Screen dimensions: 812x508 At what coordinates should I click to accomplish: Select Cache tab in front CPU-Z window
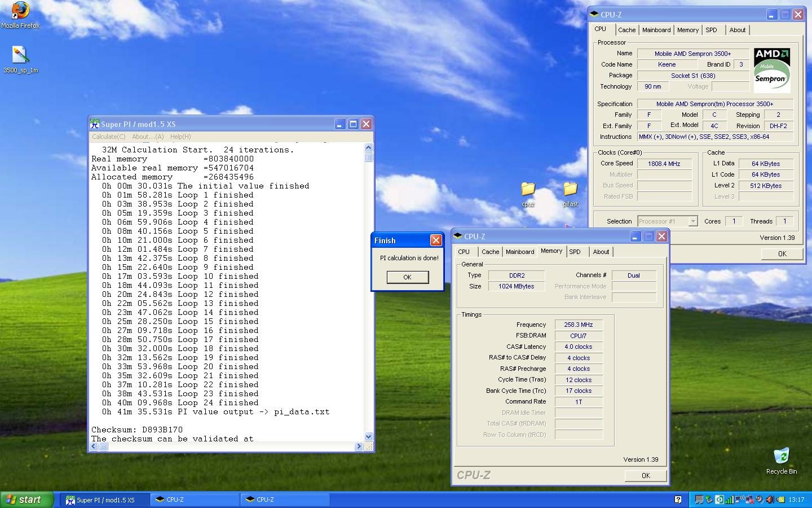tap(490, 252)
